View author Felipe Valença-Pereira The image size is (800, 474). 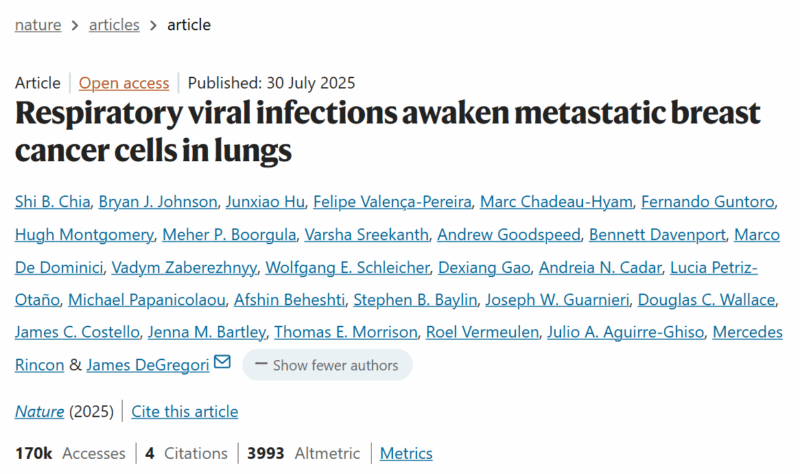(392, 202)
